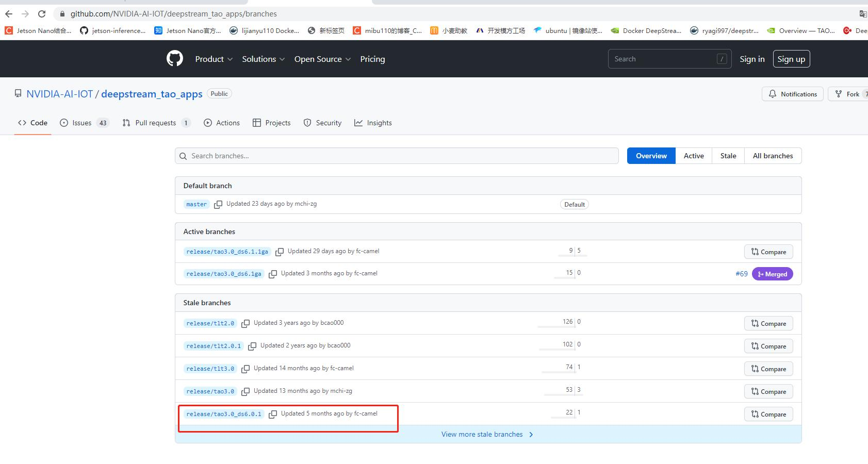Open the 新标签页 bookmark
Image resolution: width=868 pixels, height=464 pixels.
point(326,31)
